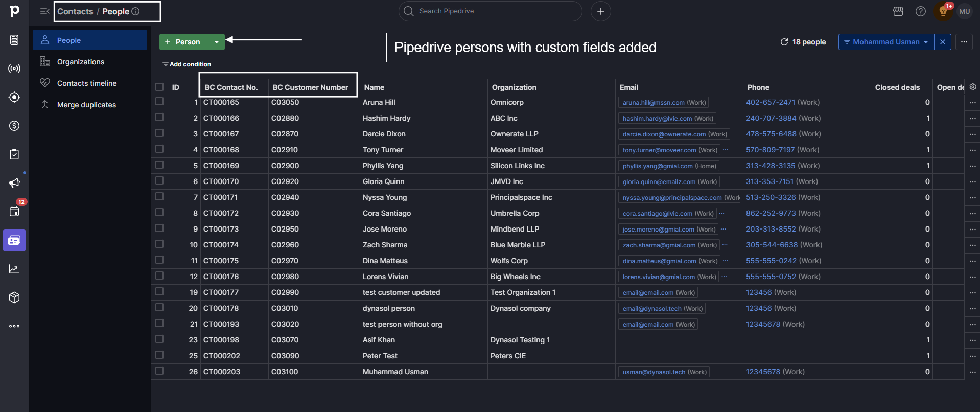Click the Pipedrive logo icon
This screenshot has width=980, height=412.
pos(14,11)
